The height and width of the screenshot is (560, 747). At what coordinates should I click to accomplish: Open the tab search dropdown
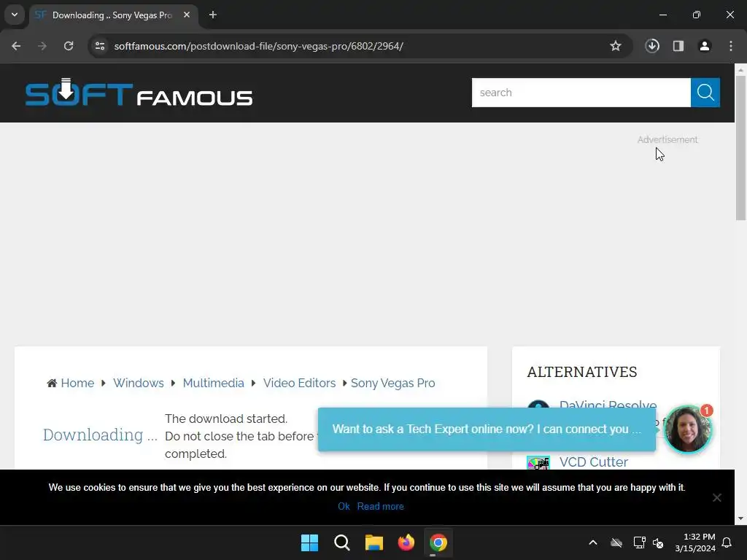pos(15,15)
